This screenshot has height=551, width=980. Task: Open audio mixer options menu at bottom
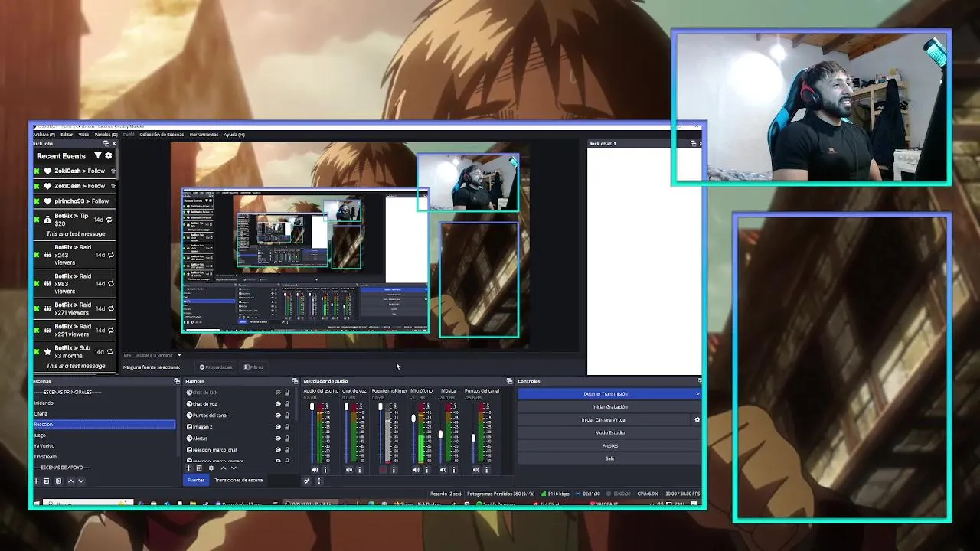[x=319, y=481]
